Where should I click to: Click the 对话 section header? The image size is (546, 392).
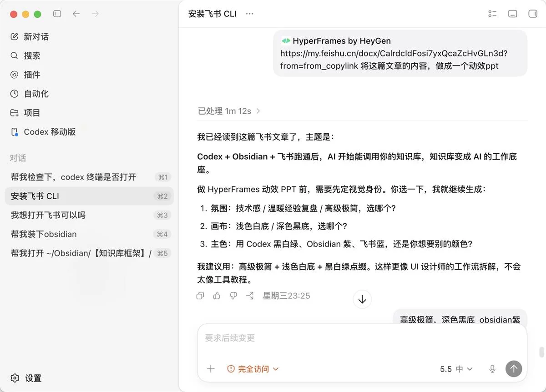coord(18,158)
